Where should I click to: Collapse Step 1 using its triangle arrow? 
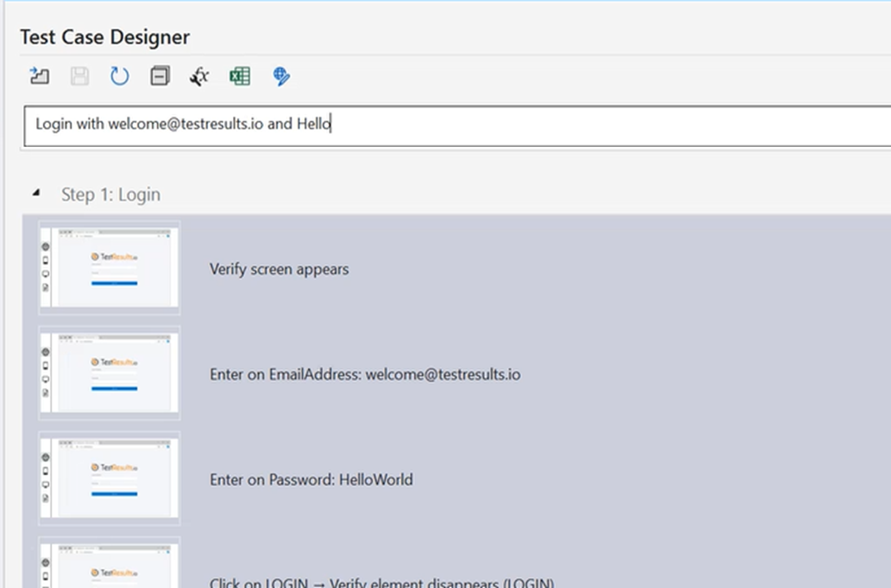[37, 193]
